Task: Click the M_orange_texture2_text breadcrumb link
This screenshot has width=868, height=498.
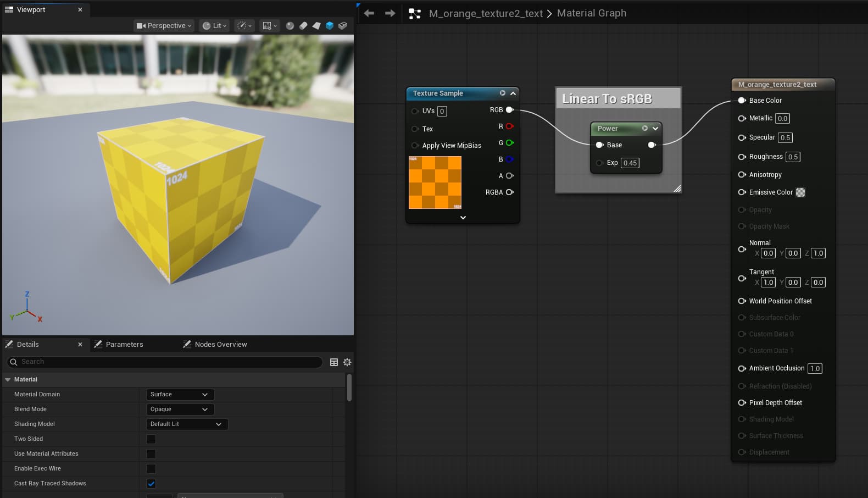Action: [x=486, y=13]
